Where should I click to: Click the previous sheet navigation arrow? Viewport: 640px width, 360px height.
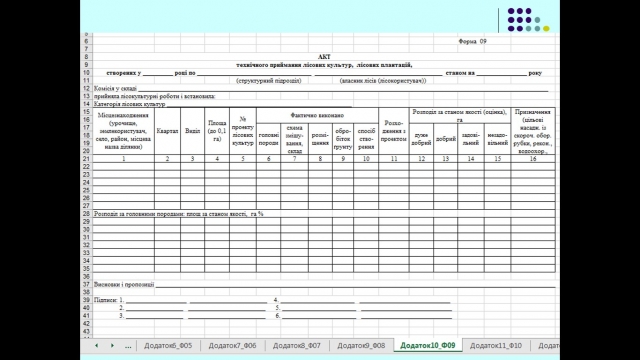coord(96,345)
